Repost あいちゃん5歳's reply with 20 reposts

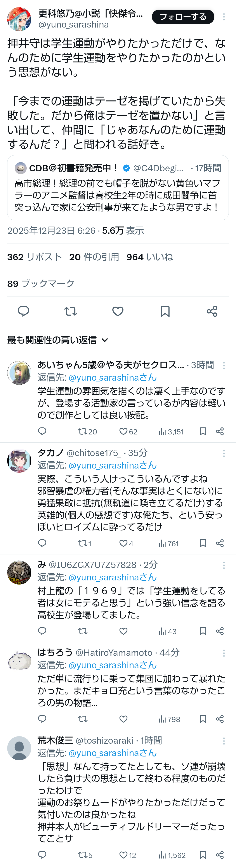pyautogui.click(x=83, y=431)
